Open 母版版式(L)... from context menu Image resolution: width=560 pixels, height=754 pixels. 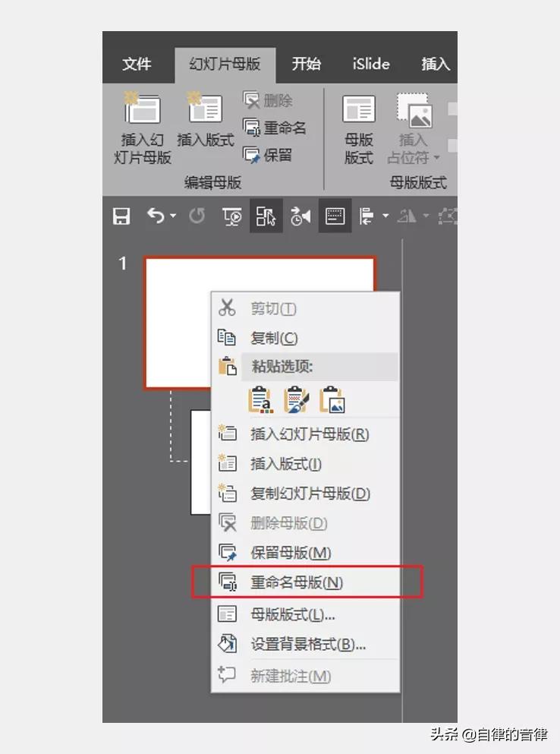point(305,614)
